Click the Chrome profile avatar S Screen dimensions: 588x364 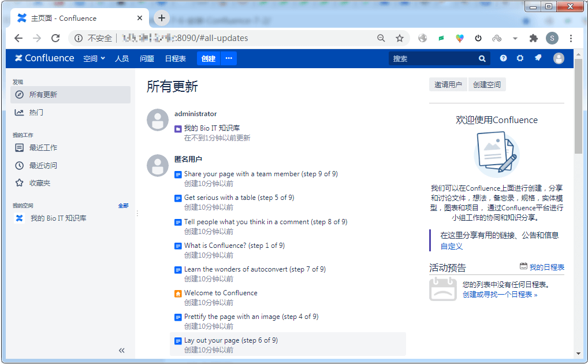[552, 38]
